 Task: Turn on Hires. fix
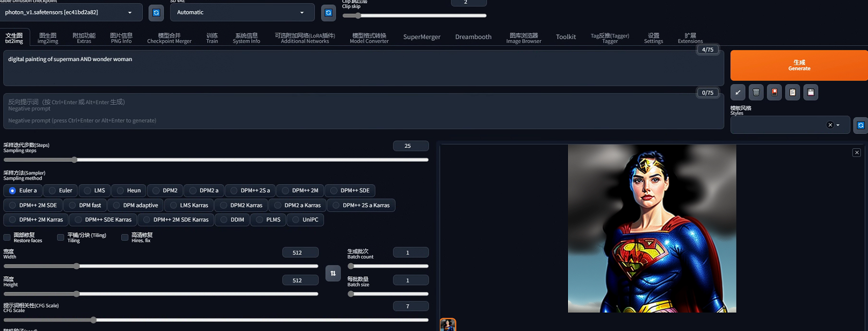point(125,237)
